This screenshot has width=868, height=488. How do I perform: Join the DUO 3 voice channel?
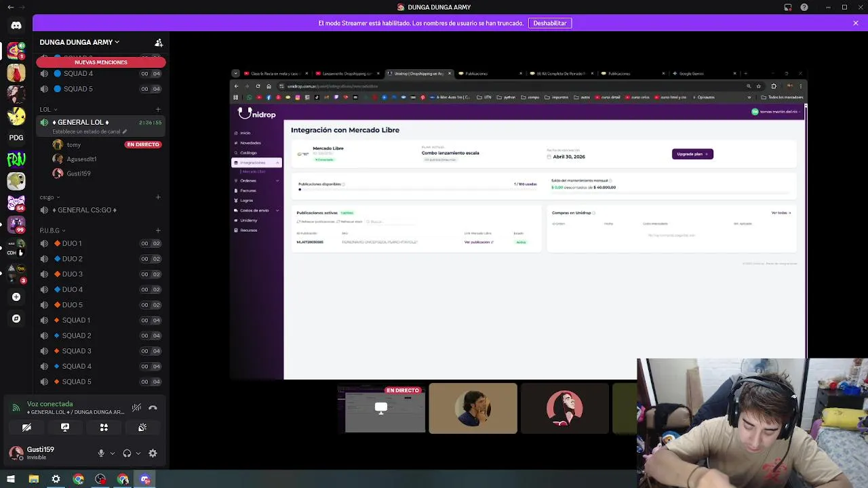100,274
